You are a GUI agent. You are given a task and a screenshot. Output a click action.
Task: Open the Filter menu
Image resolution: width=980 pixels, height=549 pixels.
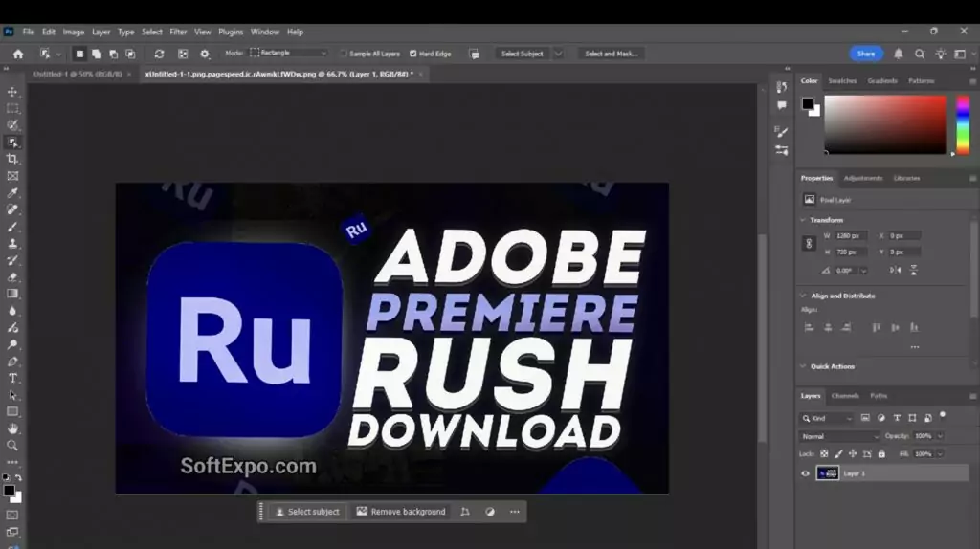[178, 32]
